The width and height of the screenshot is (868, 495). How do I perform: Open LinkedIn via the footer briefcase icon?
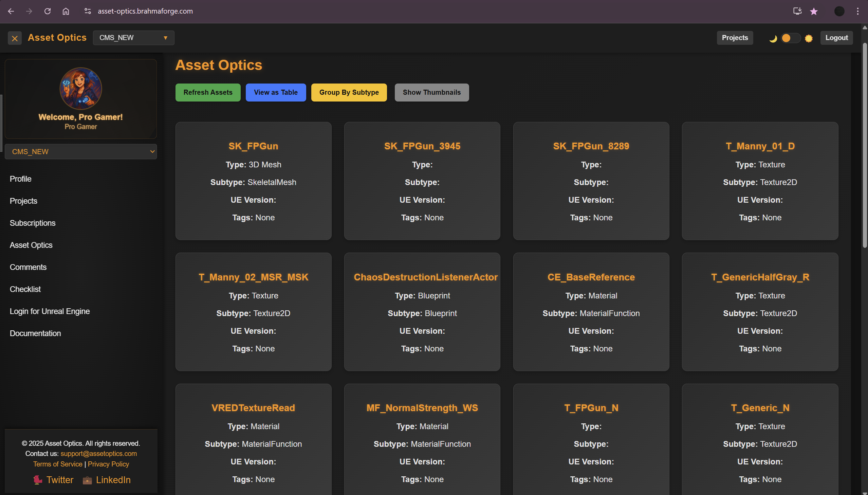click(x=87, y=480)
